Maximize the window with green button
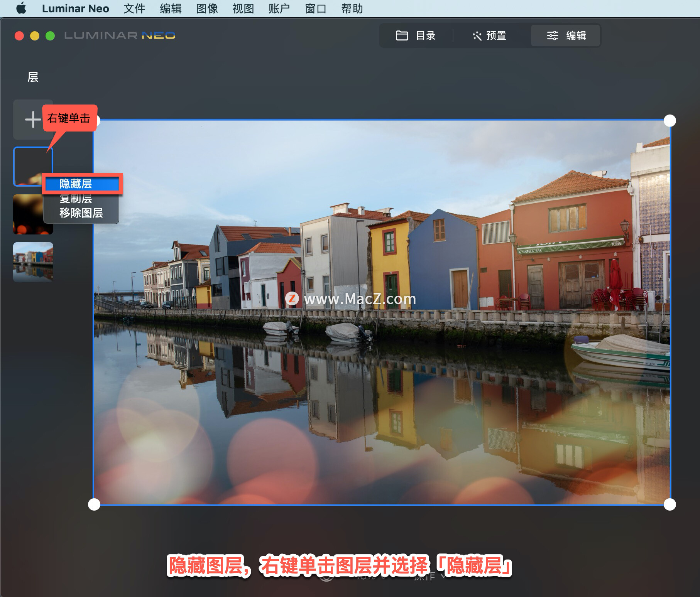 coord(50,36)
